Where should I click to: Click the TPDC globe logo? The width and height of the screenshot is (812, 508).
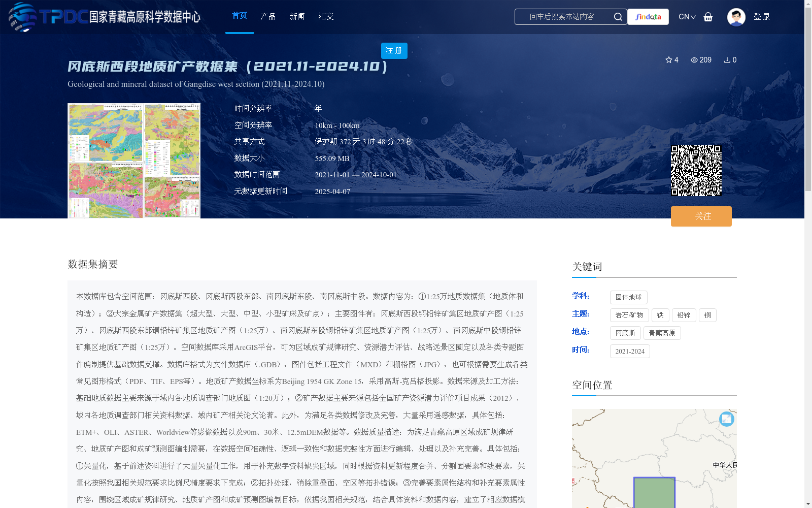(22, 17)
